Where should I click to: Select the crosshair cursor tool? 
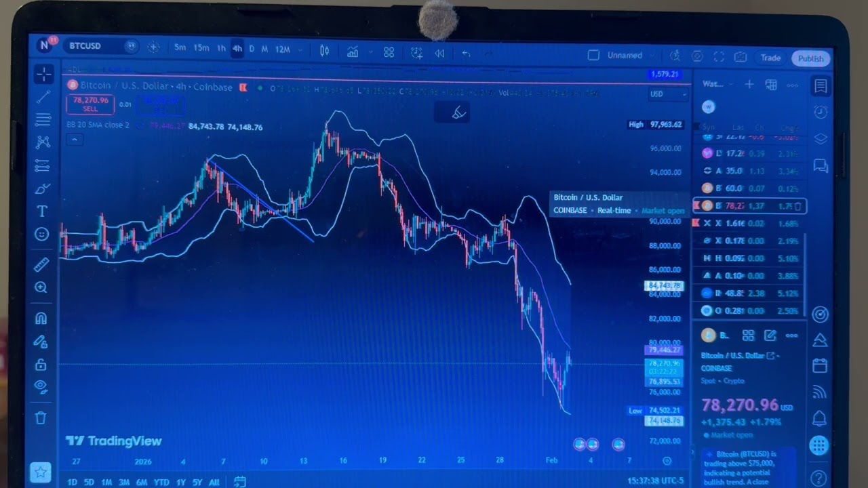pos(43,75)
